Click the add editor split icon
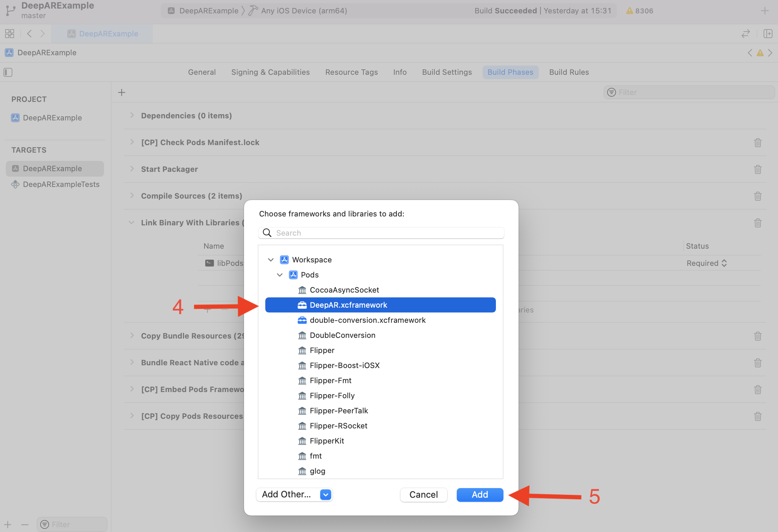This screenshot has height=532, width=778. [x=768, y=34]
